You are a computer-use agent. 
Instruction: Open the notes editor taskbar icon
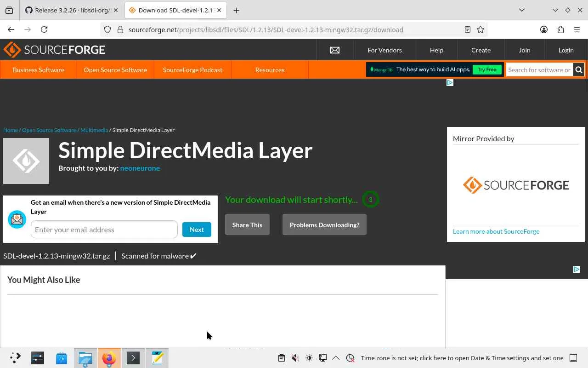pyautogui.click(x=157, y=358)
